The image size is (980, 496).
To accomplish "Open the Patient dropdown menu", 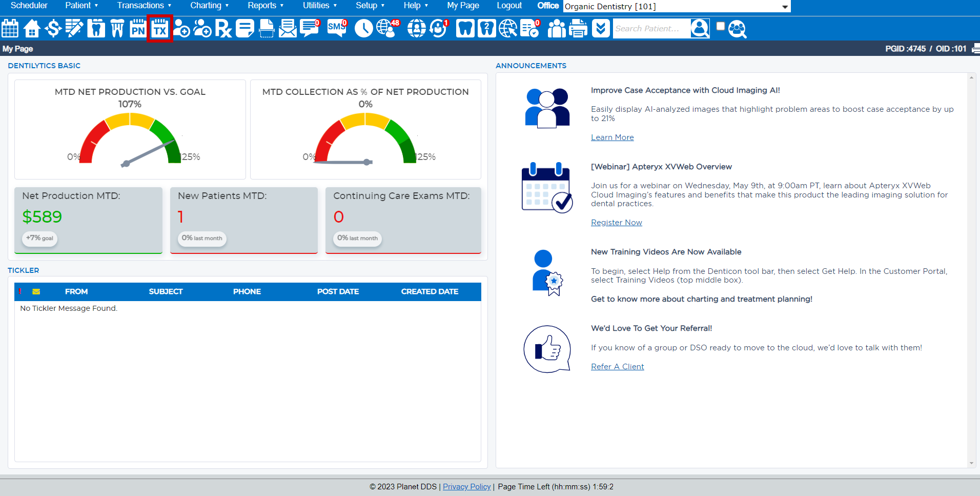I will pos(81,6).
